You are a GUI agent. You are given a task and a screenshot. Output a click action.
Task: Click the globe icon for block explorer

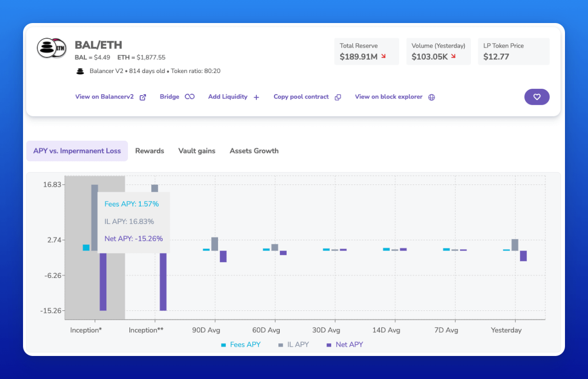pyautogui.click(x=432, y=97)
